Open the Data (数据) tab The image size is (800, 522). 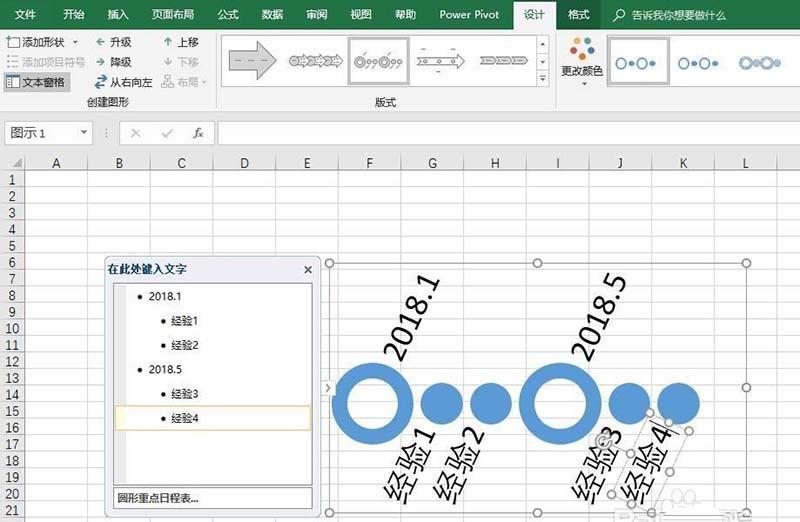272,15
